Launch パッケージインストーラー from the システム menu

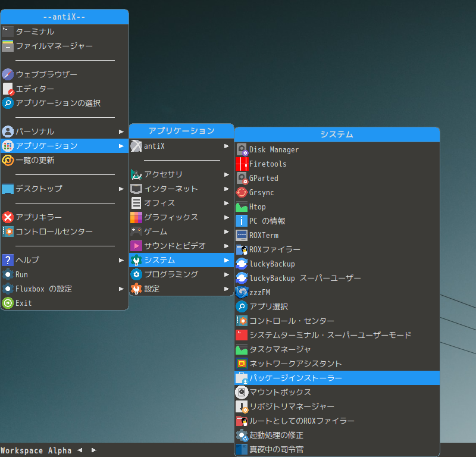pos(337,378)
